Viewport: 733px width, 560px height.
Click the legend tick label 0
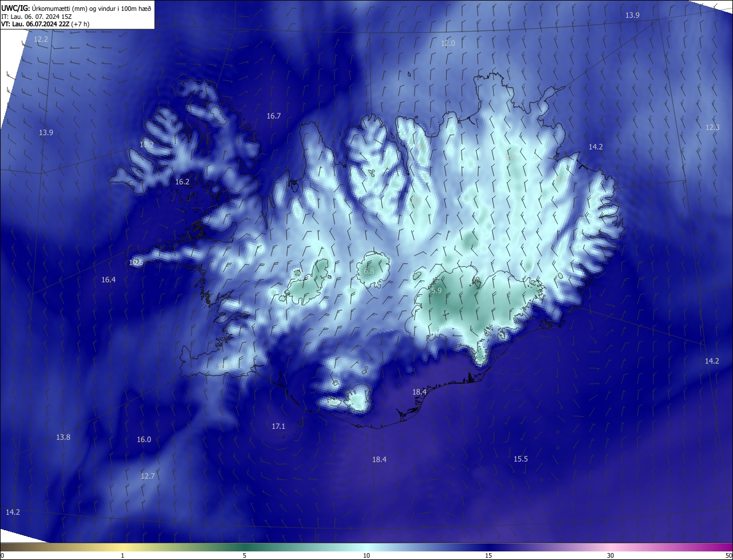[x=2, y=556]
